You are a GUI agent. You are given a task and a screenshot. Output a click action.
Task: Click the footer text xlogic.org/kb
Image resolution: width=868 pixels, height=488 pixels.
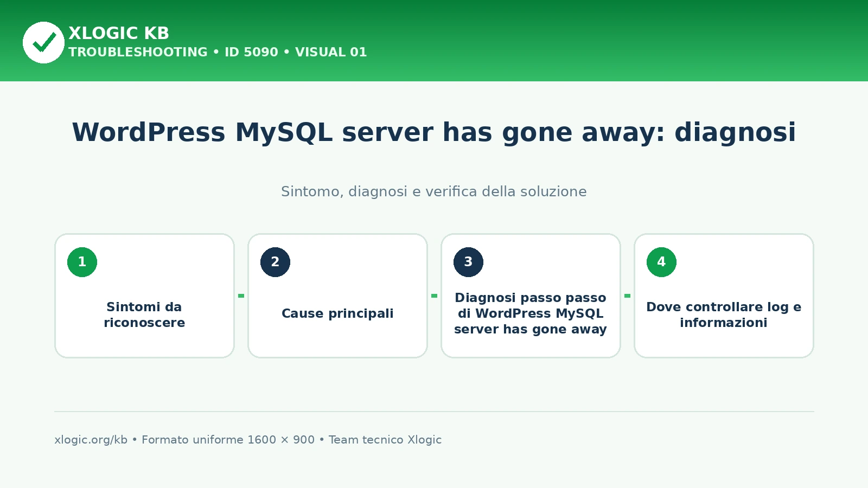pos(91,440)
